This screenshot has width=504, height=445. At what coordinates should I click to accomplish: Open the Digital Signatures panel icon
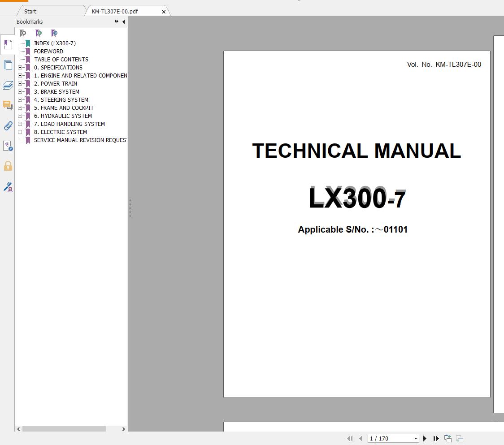point(8,146)
